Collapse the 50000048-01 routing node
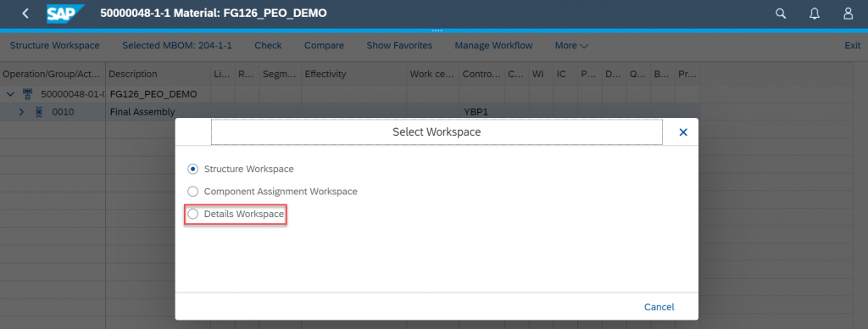868x329 pixels. [x=10, y=94]
